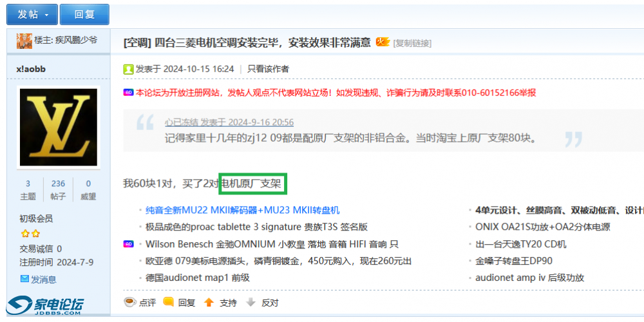Open quoted post link by 心已冻结
644x322 pixels.
pyautogui.click(x=229, y=122)
